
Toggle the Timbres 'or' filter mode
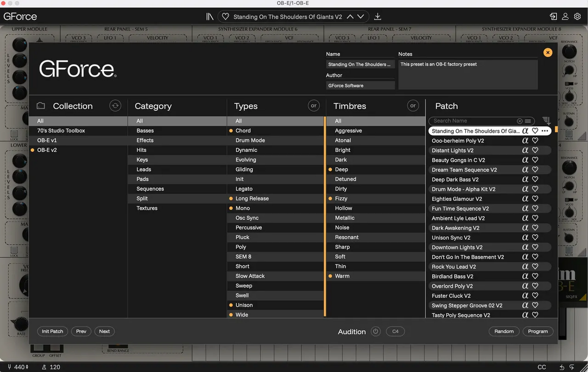pos(413,105)
